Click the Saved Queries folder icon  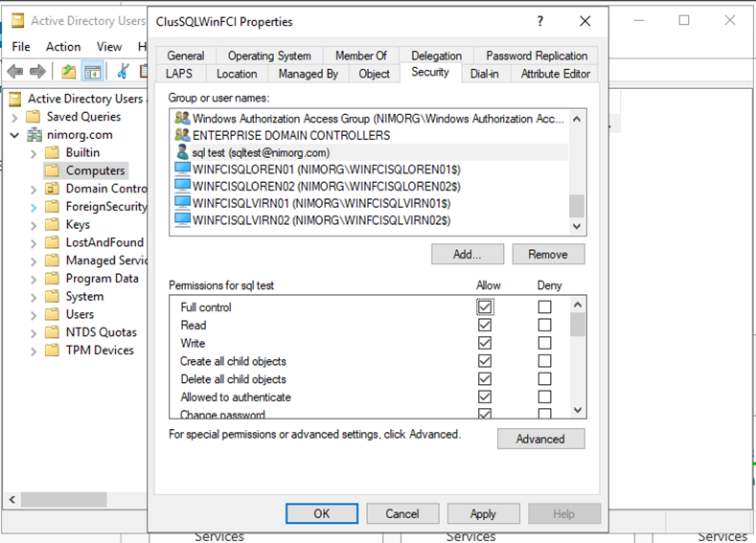point(34,117)
